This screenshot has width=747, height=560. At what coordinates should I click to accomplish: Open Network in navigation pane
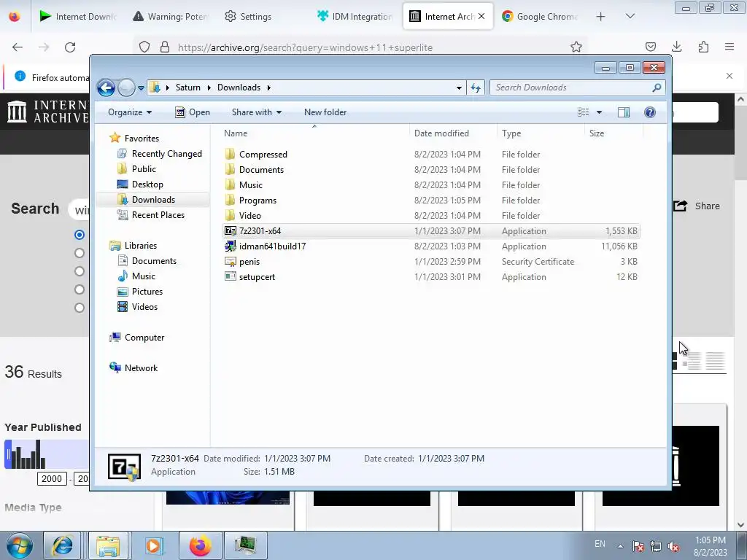click(141, 368)
